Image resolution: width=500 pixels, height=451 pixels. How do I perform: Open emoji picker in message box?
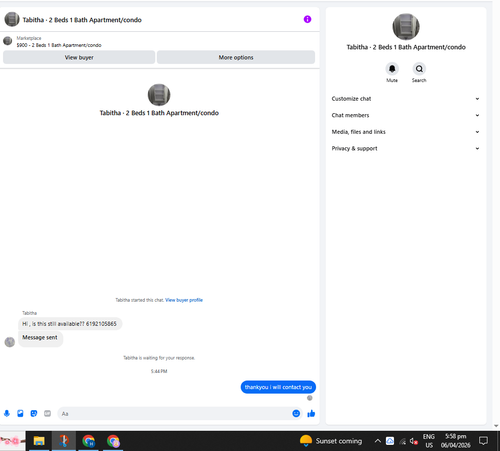pyautogui.click(x=296, y=413)
